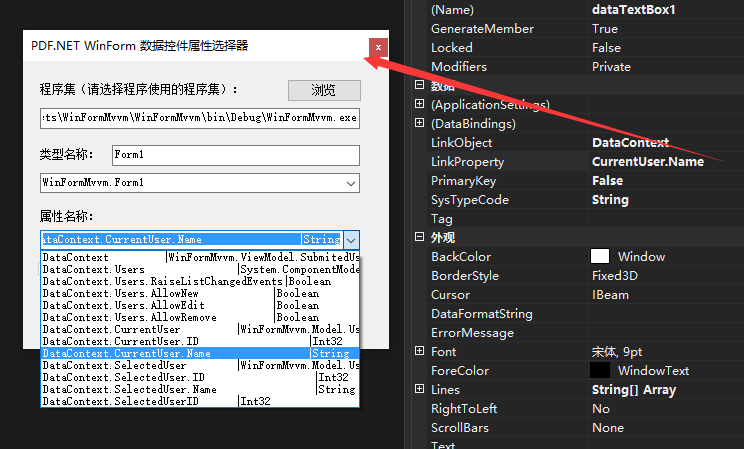The width and height of the screenshot is (744, 449).
Task: Choose DataContext.Users.RaiseListChangedEvents entry
Action: [x=200, y=281]
